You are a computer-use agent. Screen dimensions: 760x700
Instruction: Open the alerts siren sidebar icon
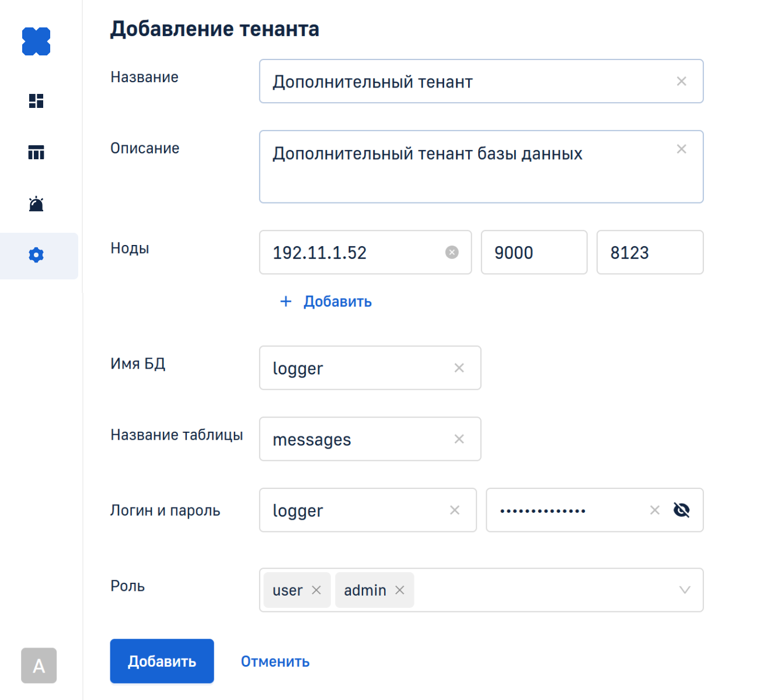click(36, 204)
